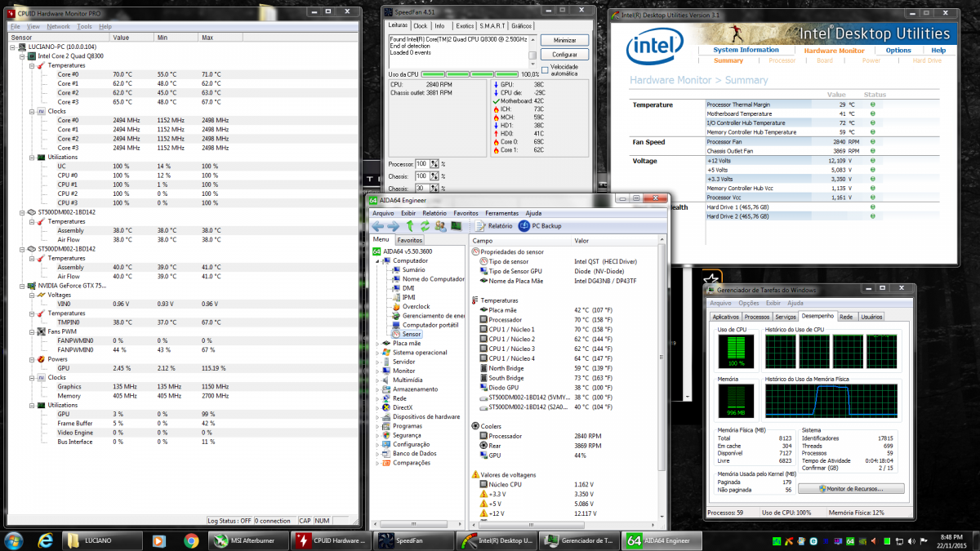Image resolution: width=980 pixels, height=551 pixels.
Task: Open the Rede tab in Task Manager
Action: pos(846,317)
